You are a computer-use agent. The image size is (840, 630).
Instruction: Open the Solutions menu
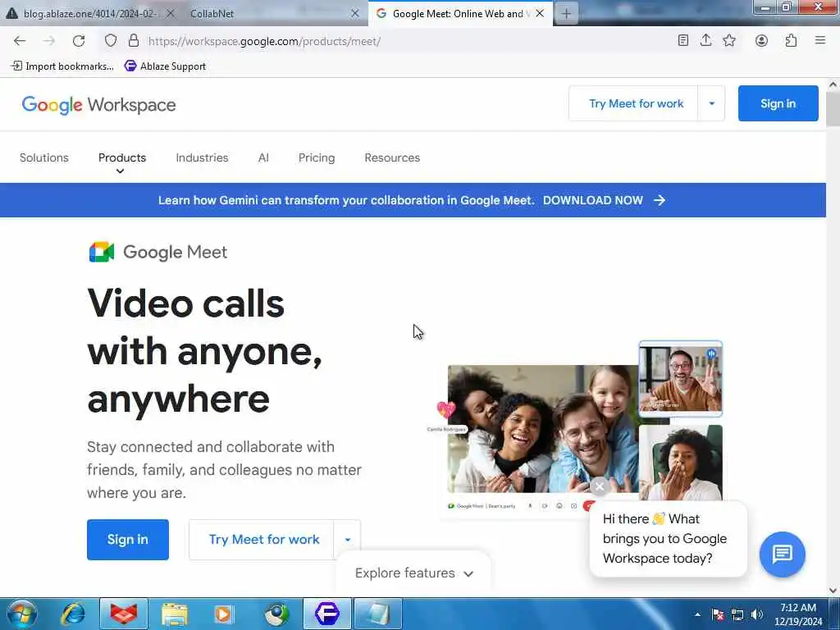pos(44,157)
